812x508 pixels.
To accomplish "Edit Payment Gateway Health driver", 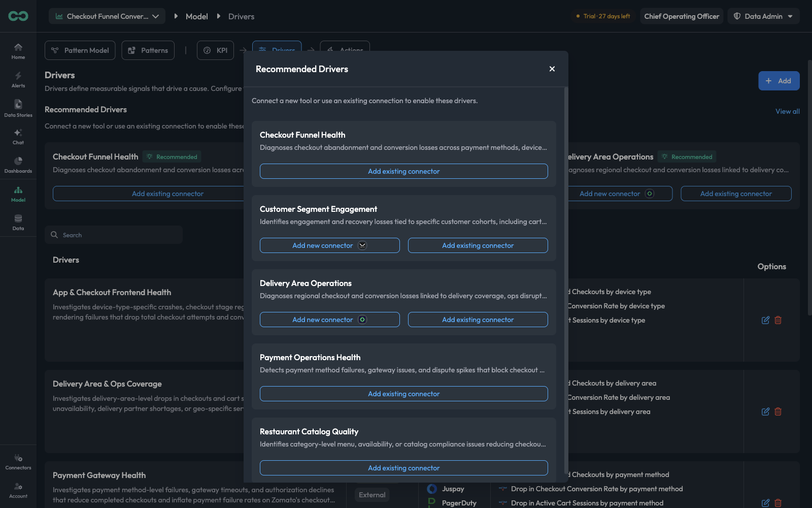I will point(766,503).
